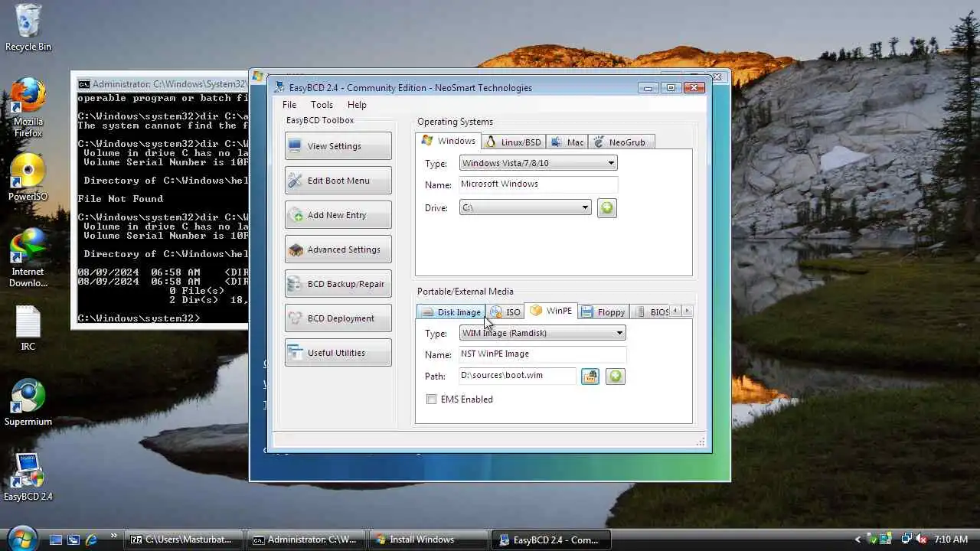The image size is (980, 551).
Task: Open the File menu
Action: (x=289, y=105)
